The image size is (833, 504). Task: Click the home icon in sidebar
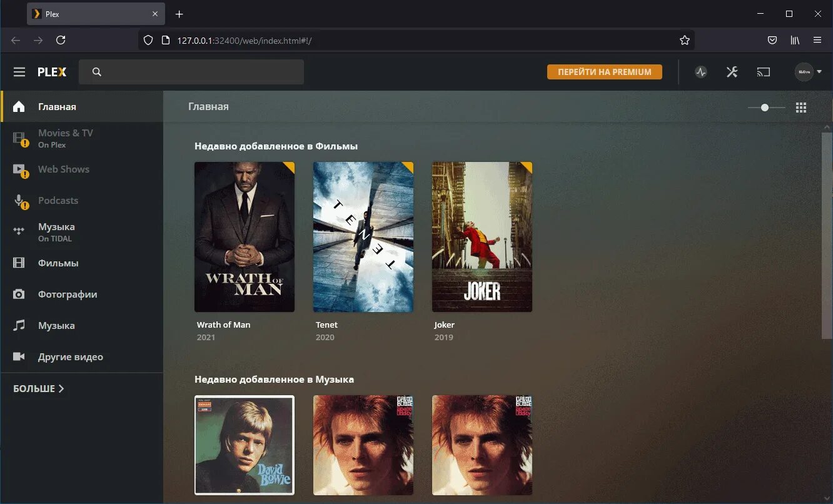pyautogui.click(x=19, y=106)
